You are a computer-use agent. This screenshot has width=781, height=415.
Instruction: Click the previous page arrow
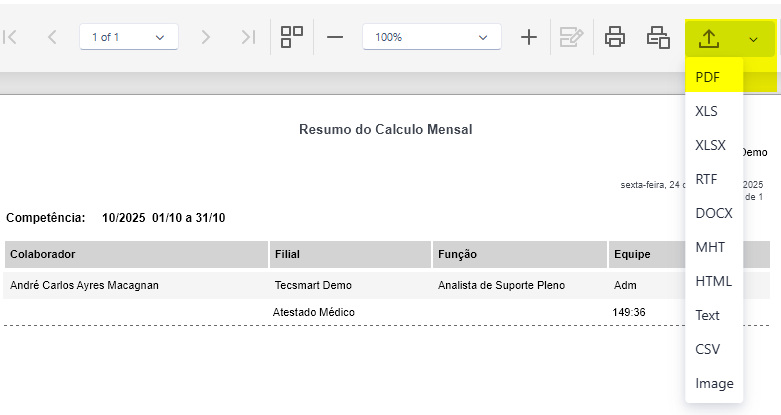click(x=52, y=37)
